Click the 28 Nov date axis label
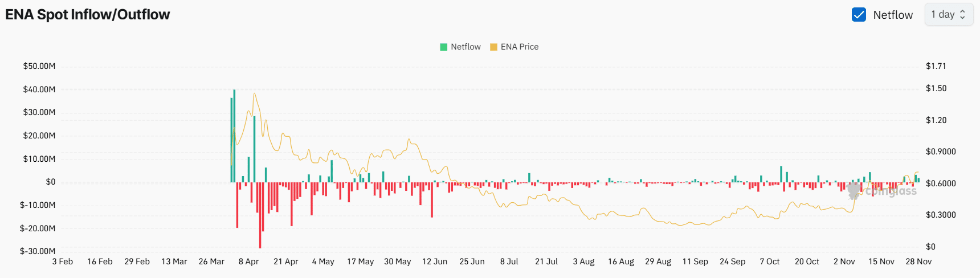The image size is (980, 278). (x=918, y=261)
